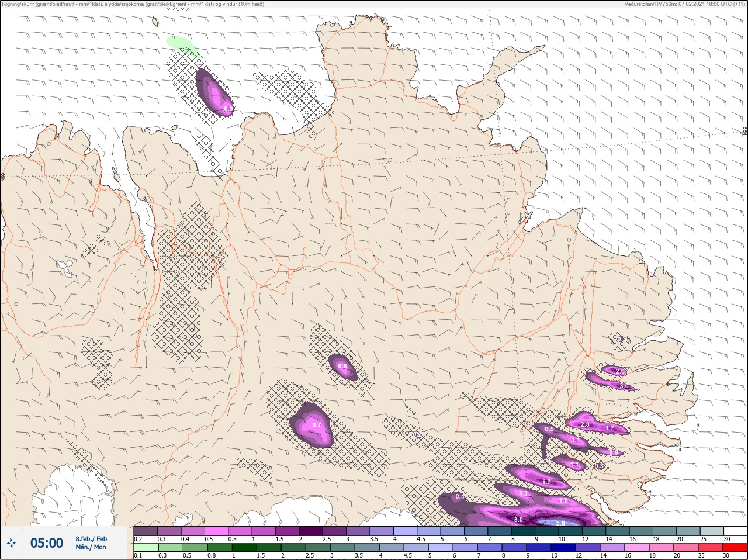Click the four-point star icon beside 05:00
The image size is (748, 560).
(x=11, y=544)
